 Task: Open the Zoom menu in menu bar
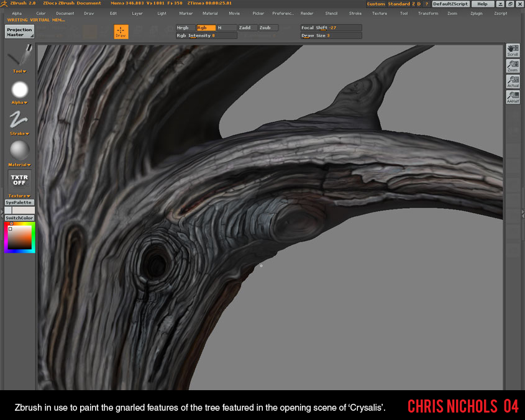(452, 14)
